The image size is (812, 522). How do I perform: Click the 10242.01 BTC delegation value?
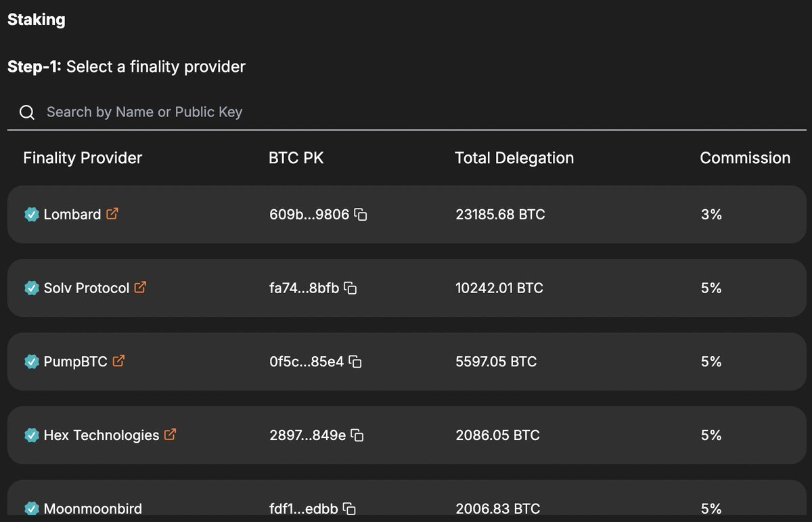[499, 288]
